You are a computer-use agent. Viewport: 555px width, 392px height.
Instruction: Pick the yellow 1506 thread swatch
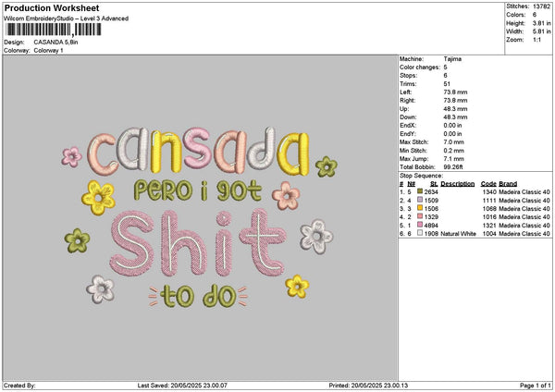[x=420, y=208]
